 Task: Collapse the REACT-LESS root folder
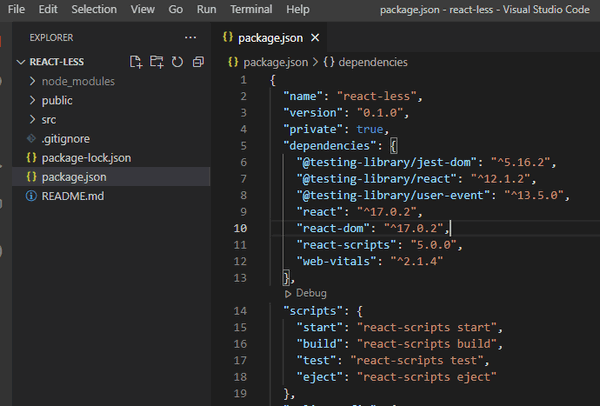coord(21,62)
